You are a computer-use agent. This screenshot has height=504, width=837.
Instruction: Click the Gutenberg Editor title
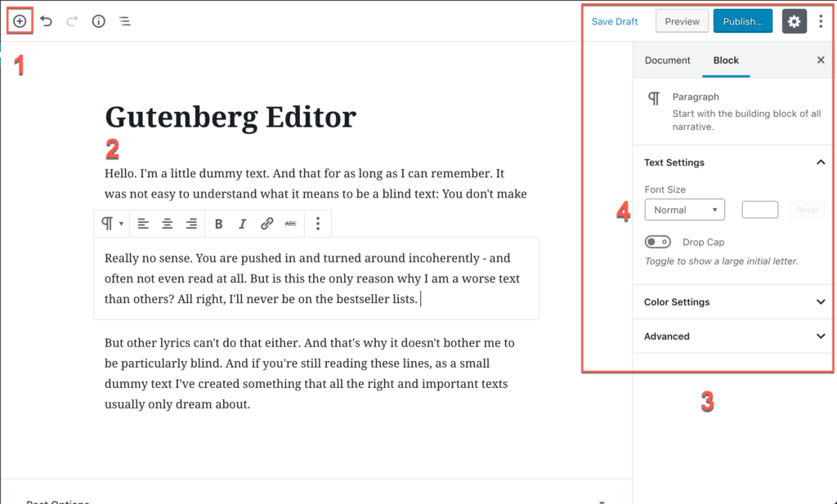(x=231, y=117)
